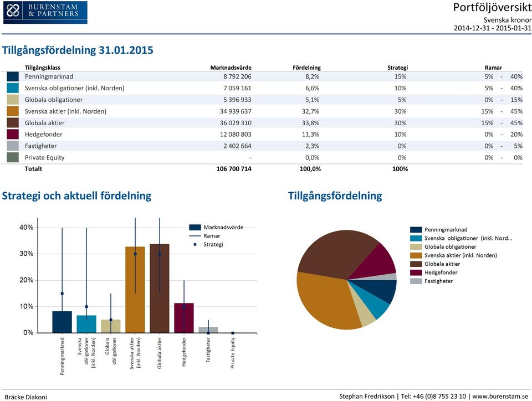Viewport: 532px width, 401px height.
Task: Click the Fastigheter swatch in the pie legend
Action: tap(416, 281)
